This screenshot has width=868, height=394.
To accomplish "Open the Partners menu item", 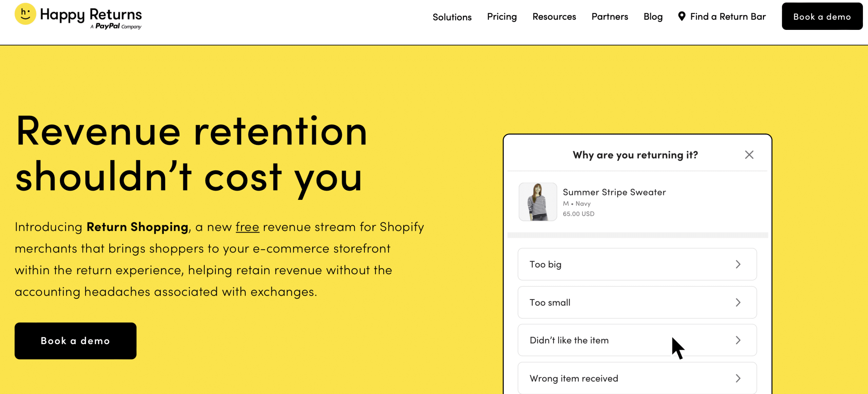I will (x=610, y=17).
